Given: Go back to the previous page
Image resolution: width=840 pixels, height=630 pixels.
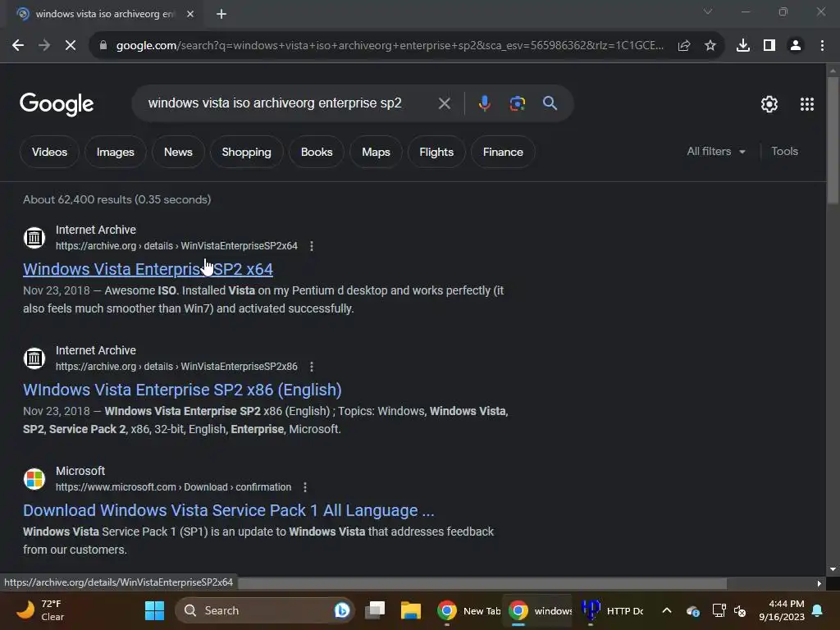Looking at the screenshot, I should click(18, 46).
